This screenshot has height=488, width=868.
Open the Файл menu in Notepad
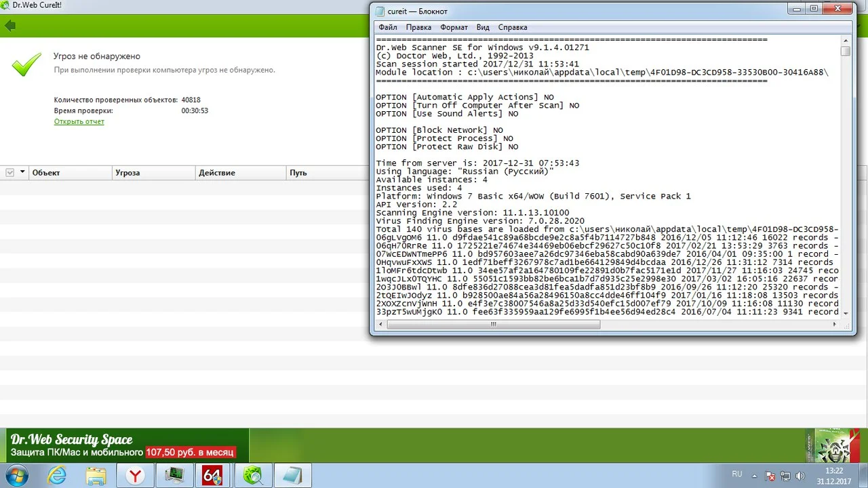388,28
